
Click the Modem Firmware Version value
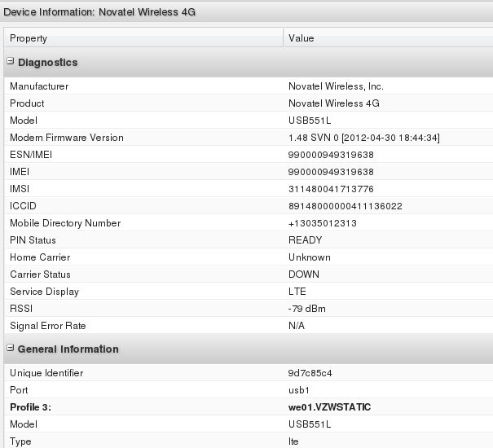click(363, 138)
